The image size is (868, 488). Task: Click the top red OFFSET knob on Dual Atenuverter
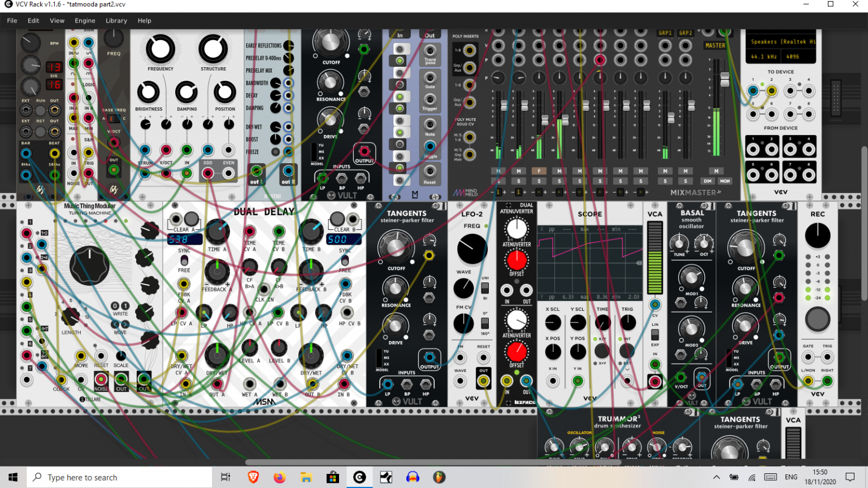click(x=516, y=260)
